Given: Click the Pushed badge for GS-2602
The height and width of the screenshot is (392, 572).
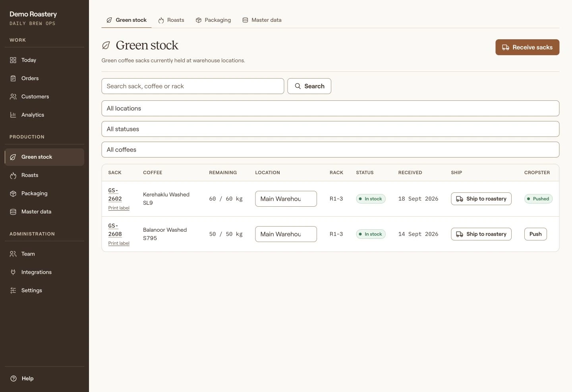Looking at the screenshot, I should click(538, 199).
